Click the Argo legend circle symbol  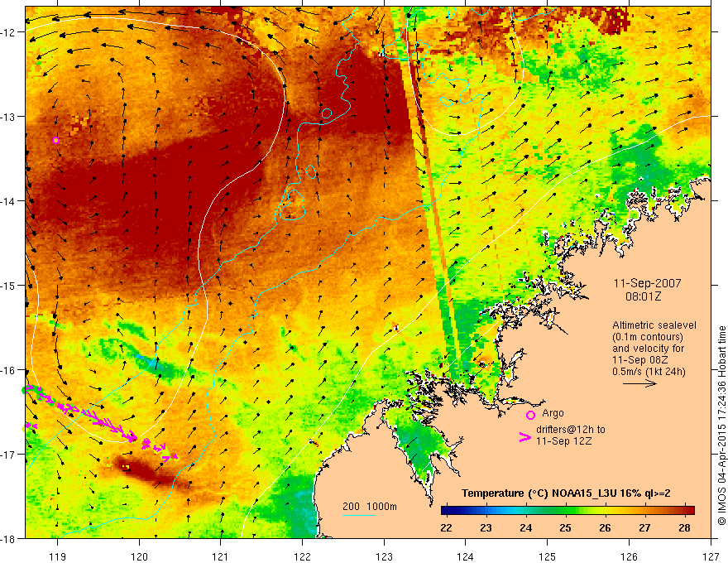pyautogui.click(x=530, y=416)
